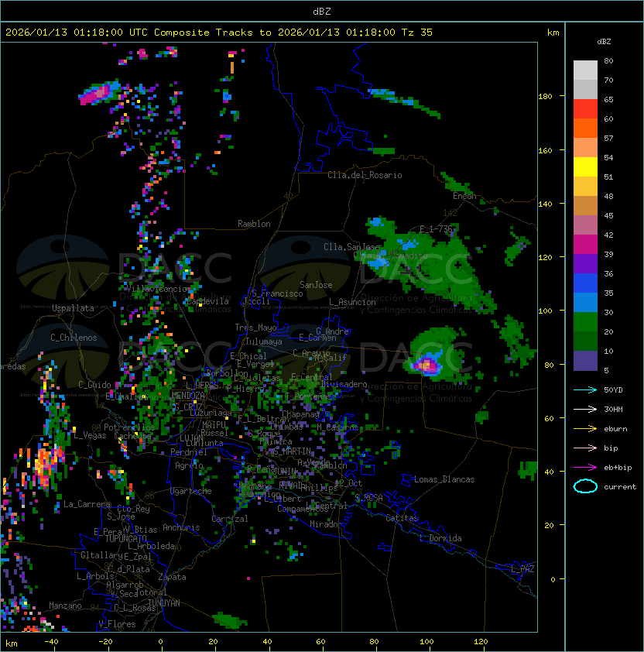Click the Clla.del_Rosario map label

click(365, 175)
